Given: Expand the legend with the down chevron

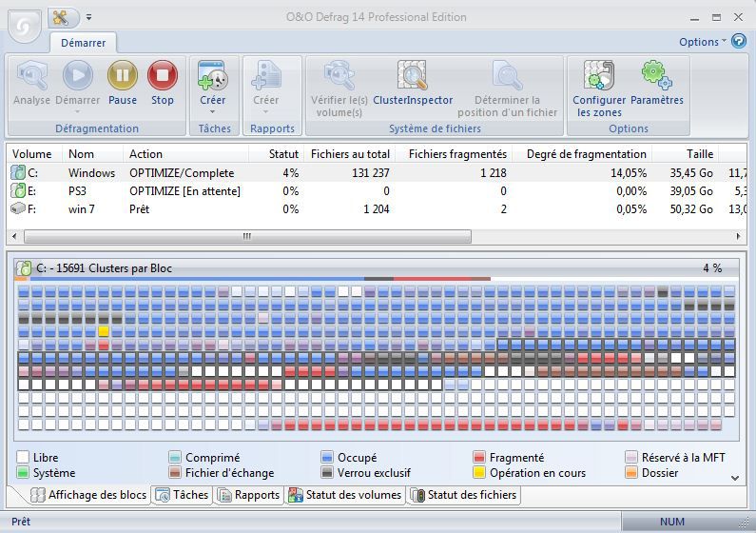Looking at the screenshot, I should click(735, 478).
